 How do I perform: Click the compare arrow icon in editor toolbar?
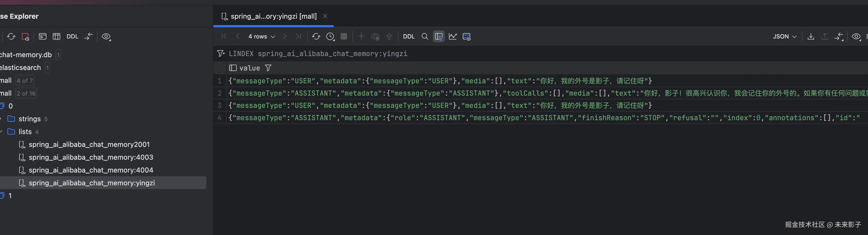(x=839, y=37)
